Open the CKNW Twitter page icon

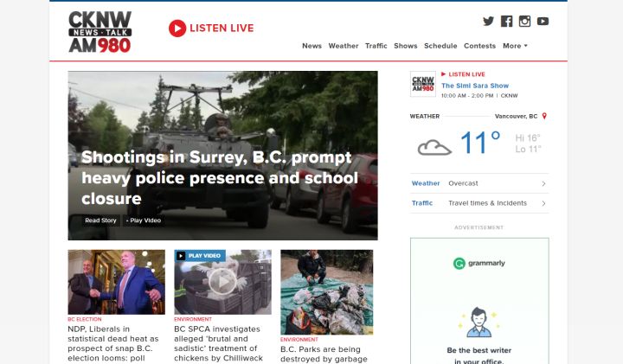pos(488,22)
